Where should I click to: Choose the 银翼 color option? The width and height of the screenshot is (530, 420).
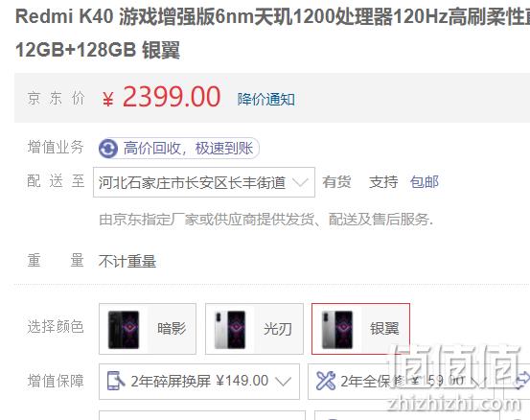click(x=360, y=329)
